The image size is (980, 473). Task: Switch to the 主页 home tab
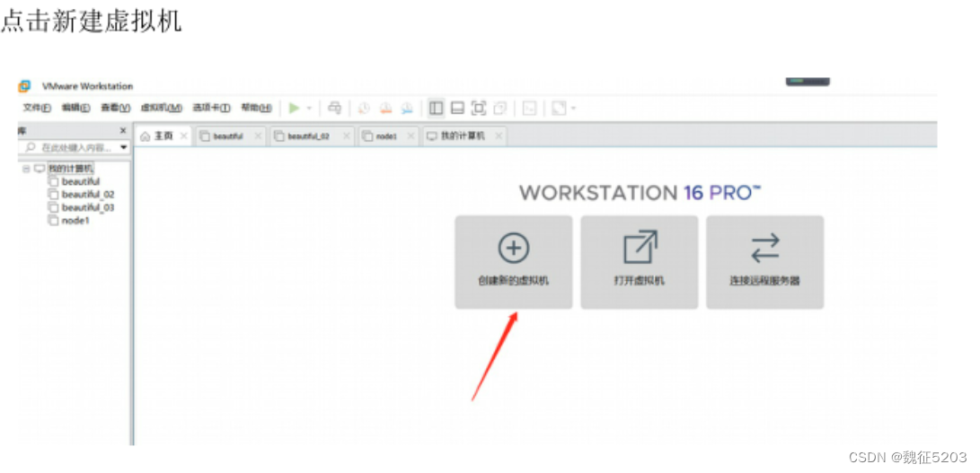point(163,136)
